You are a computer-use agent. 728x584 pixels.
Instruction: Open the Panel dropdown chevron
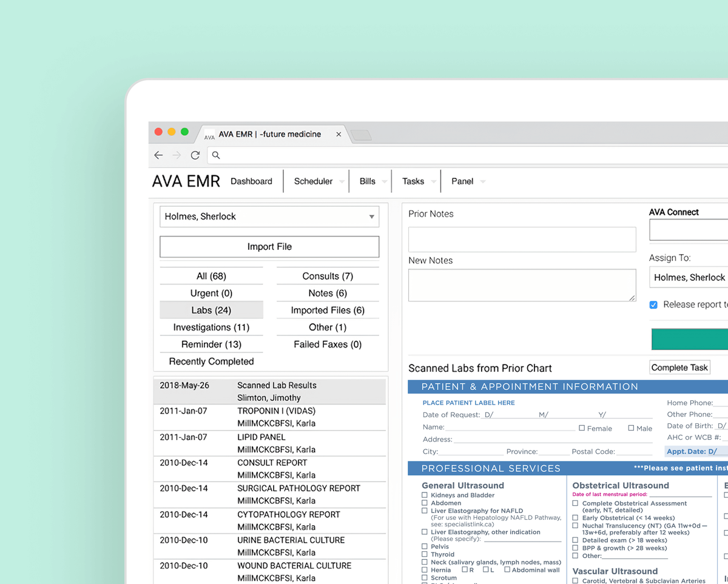click(483, 181)
